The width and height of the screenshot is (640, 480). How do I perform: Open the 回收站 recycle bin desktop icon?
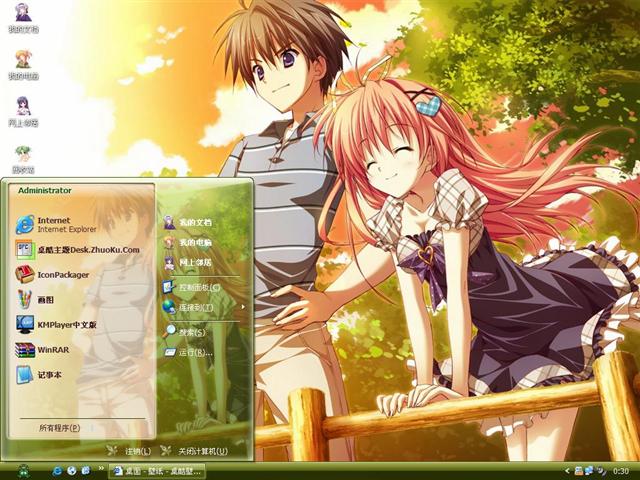click(x=23, y=159)
